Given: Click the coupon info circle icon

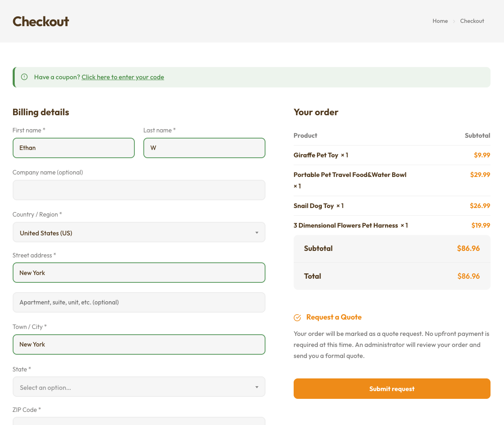Looking at the screenshot, I should pyautogui.click(x=25, y=77).
